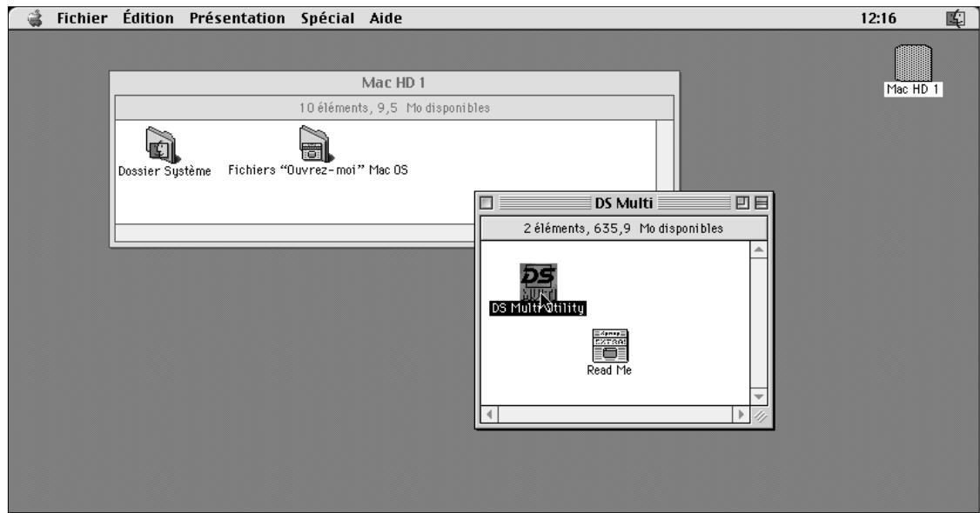980x513 pixels.
Task: Select the Read Me document icon
Action: coord(610,346)
